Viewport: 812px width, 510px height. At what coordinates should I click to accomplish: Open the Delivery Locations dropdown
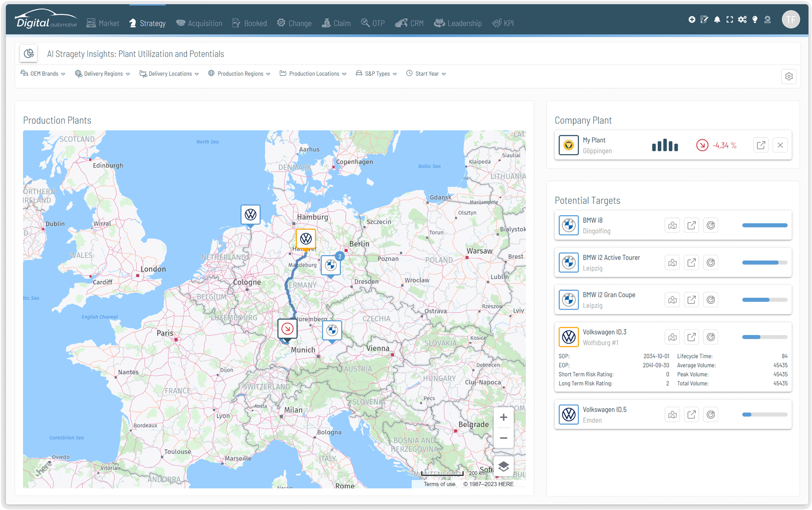click(x=169, y=74)
